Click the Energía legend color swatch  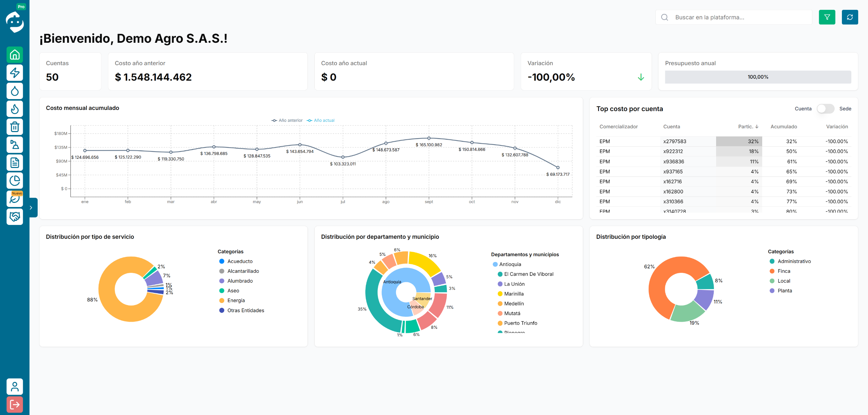click(222, 301)
